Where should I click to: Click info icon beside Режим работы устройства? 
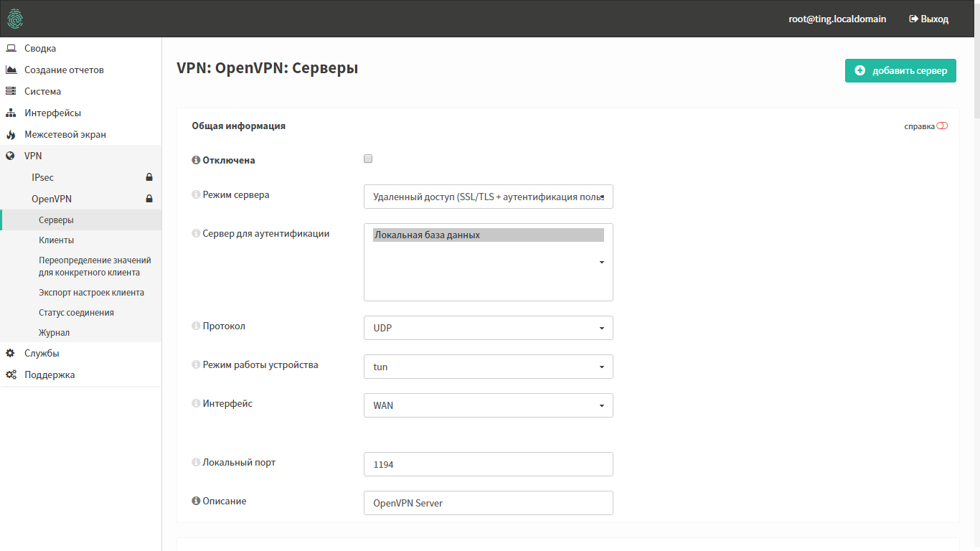[196, 365]
